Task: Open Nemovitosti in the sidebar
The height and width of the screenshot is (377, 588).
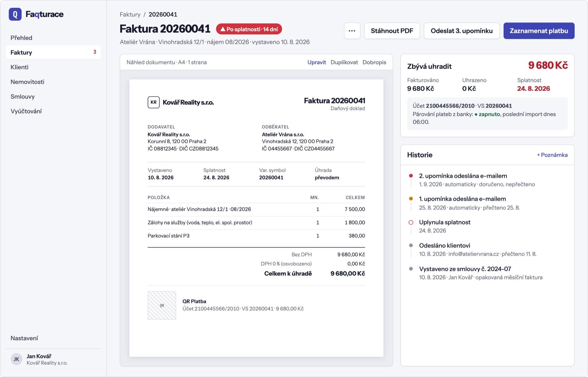Action: [x=53, y=82]
